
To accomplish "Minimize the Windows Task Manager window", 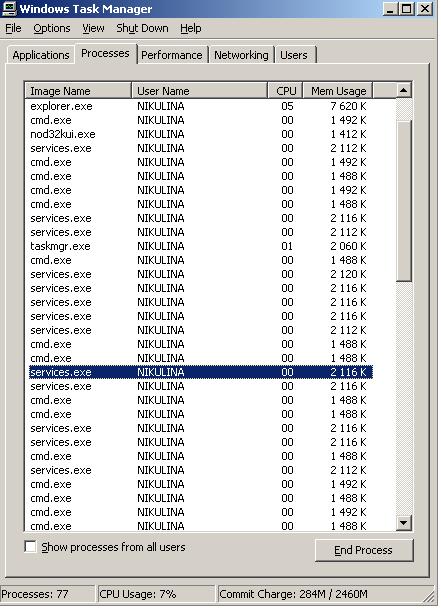I will (x=390, y=9).
